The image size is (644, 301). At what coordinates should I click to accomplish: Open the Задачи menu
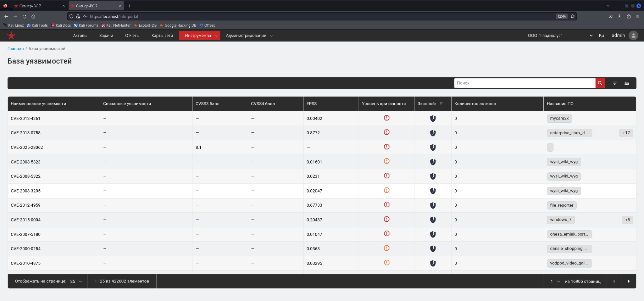click(x=106, y=36)
